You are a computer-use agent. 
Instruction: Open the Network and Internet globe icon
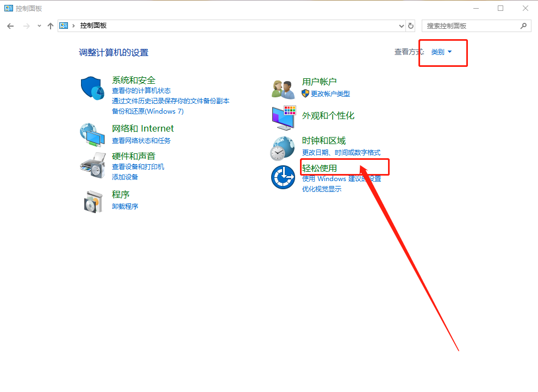[92, 134]
